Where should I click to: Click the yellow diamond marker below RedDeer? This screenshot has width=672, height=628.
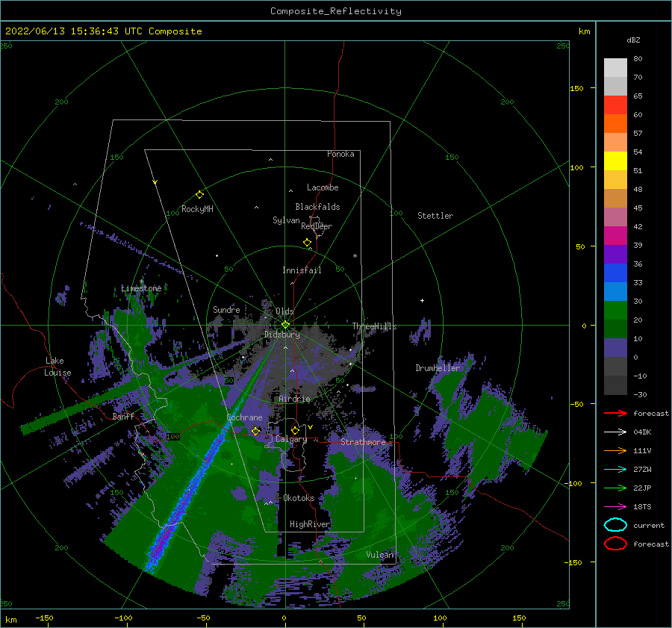[307, 243]
